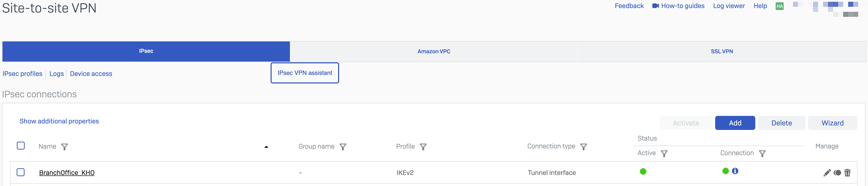Click the Name column sort arrow

(266, 147)
